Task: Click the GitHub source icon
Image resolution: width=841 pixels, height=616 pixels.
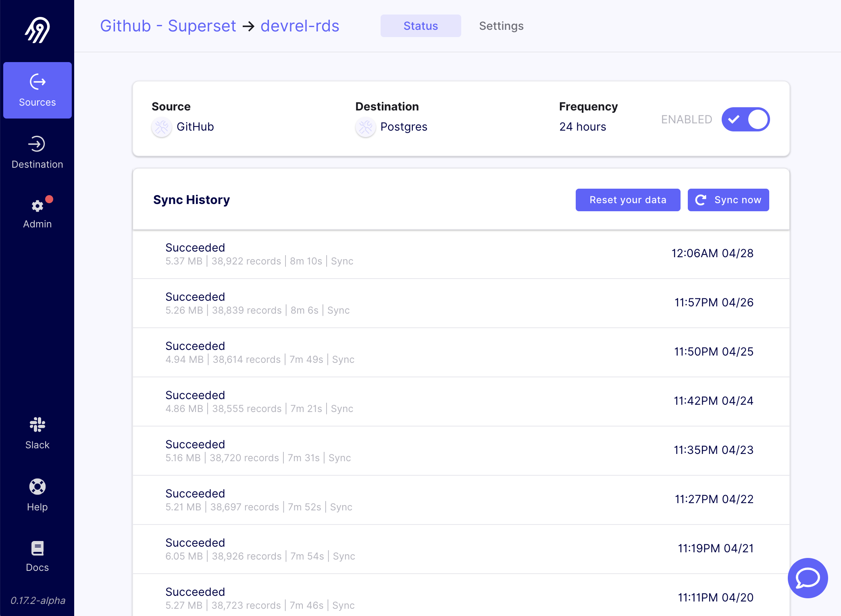Action: (161, 127)
